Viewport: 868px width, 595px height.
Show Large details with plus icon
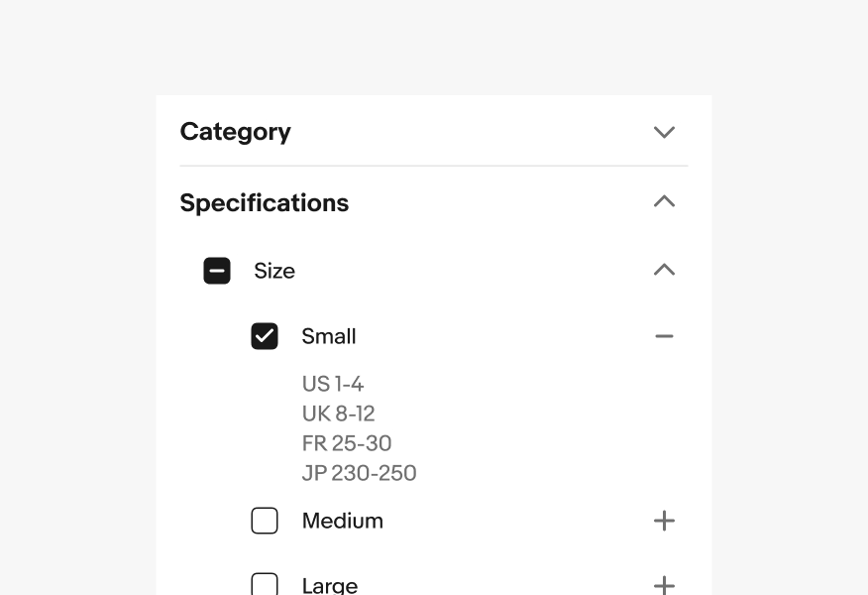664,585
